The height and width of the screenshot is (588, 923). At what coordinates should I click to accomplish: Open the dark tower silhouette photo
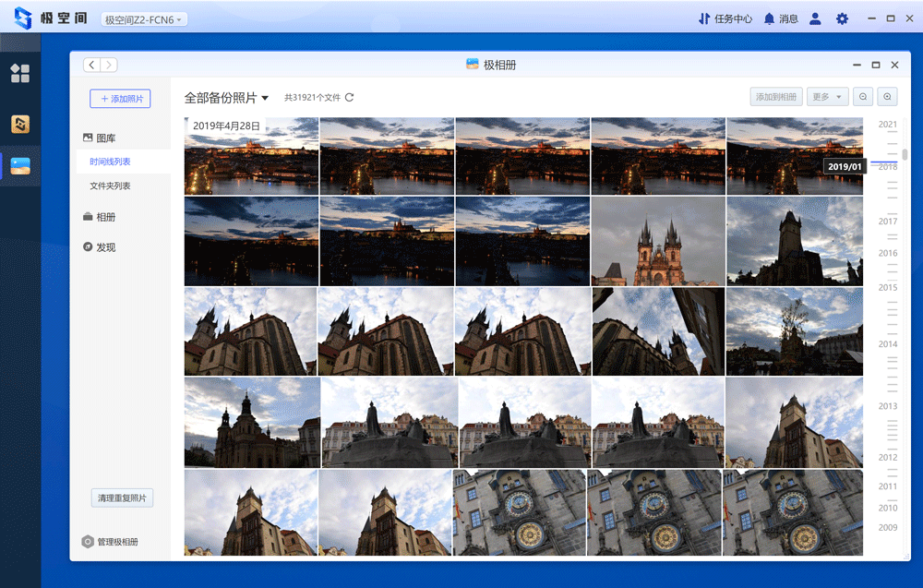pyautogui.click(x=795, y=241)
